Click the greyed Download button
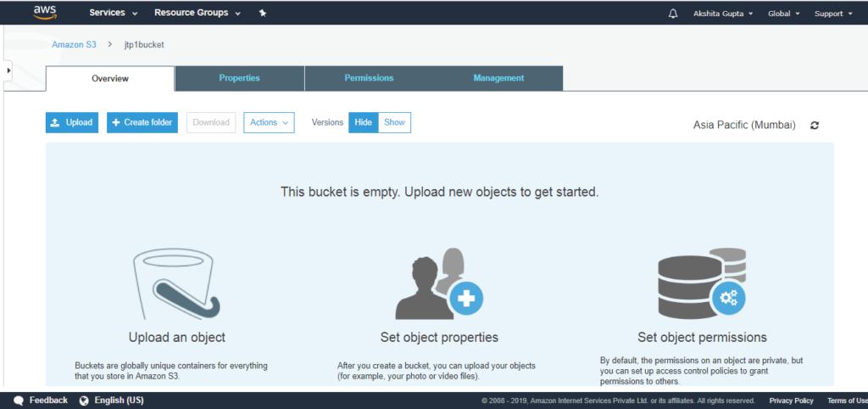 click(211, 122)
